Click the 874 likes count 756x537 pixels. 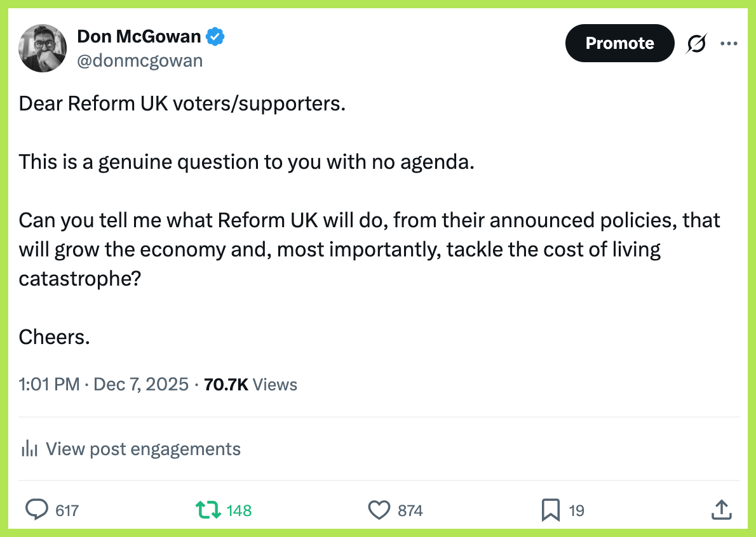(x=410, y=510)
